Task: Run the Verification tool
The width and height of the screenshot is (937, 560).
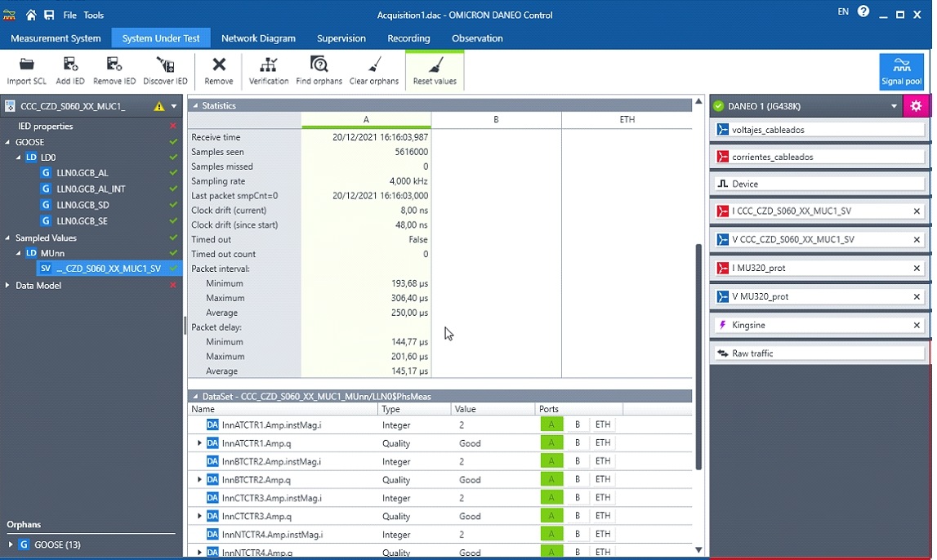Action: (268, 71)
